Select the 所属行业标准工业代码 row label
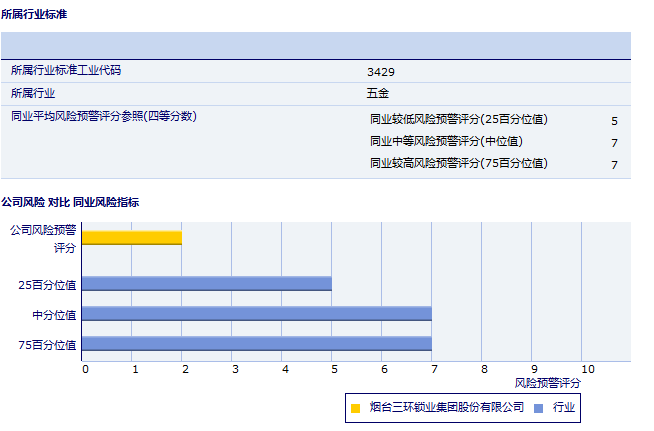The image size is (654, 431). coord(72,70)
